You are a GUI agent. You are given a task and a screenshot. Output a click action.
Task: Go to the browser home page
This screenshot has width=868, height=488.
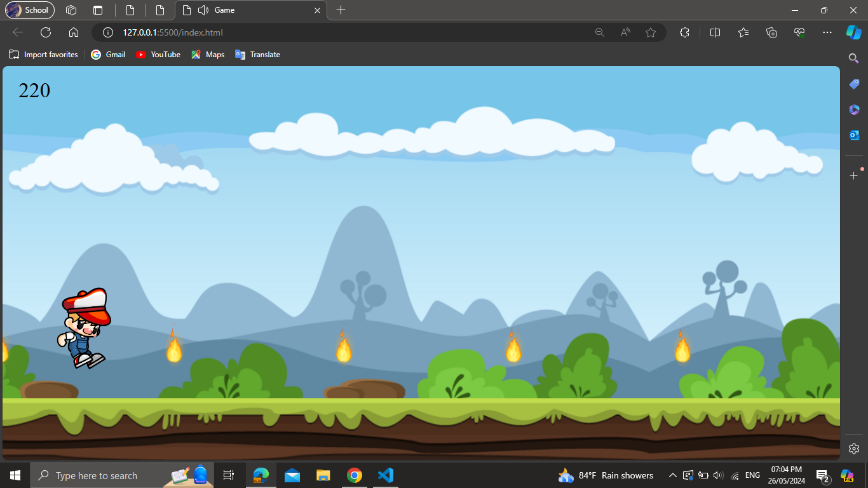pos(74,32)
